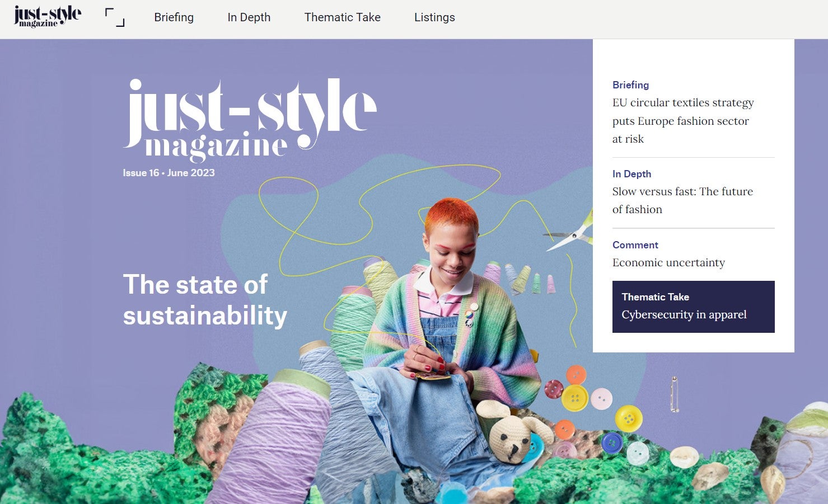
Task: Click the In Depth label in side panel
Action: tap(631, 174)
